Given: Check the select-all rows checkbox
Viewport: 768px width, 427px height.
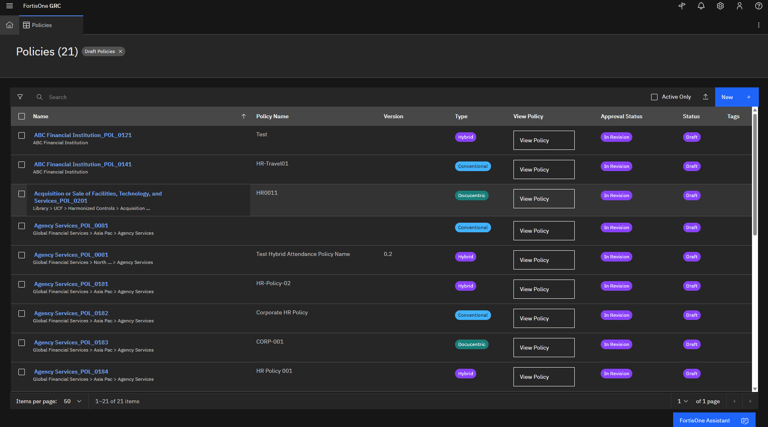Looking at the screenshot, I should [x=21, y=116].
